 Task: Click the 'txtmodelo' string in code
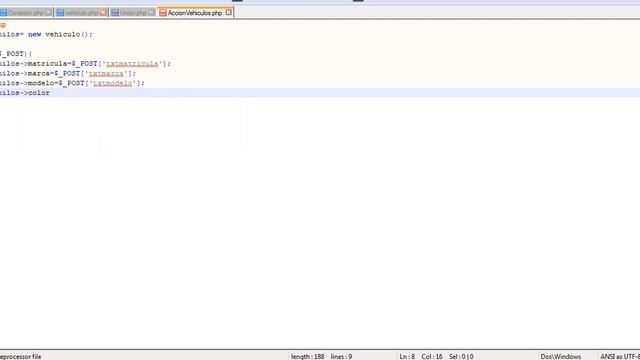[113, 83]
